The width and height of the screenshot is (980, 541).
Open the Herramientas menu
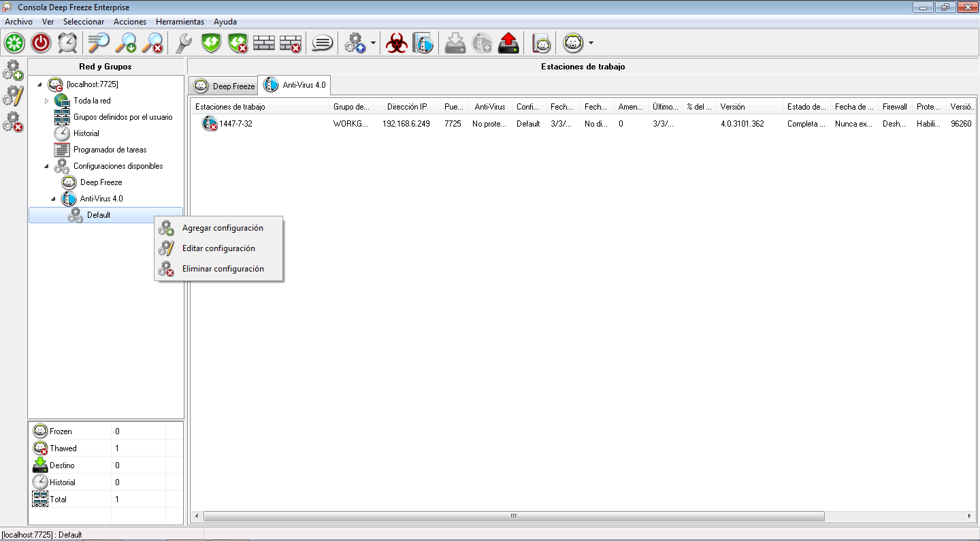tap(180, 22)
